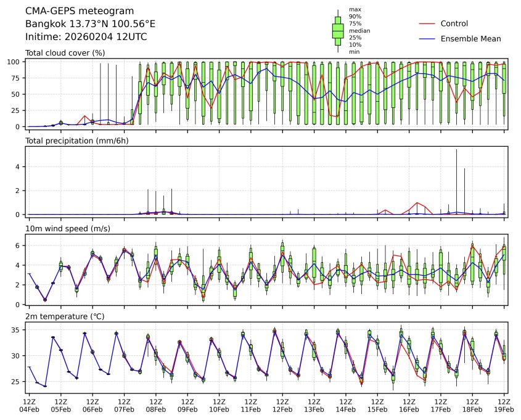
Task: Click the tallest precipitation spike near 18Feb
Action: pyautogui.click(x=456, y=182)
